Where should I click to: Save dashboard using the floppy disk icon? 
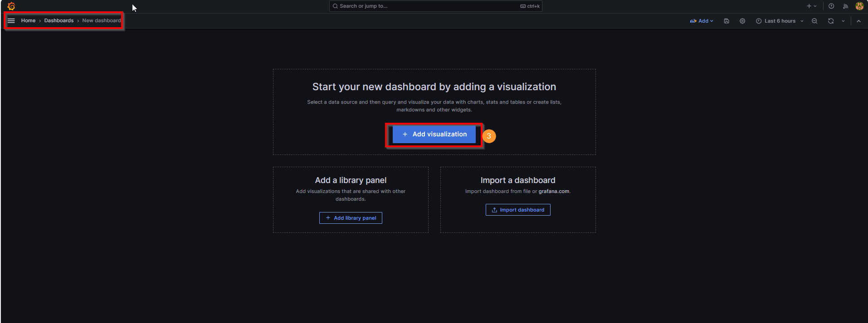point(727,21)
